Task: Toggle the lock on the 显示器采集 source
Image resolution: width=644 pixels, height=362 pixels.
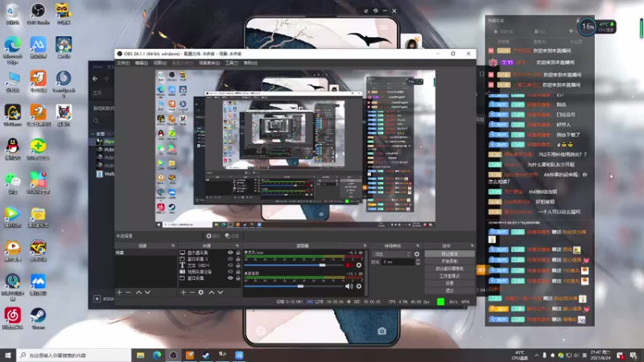Action: [237, 253]
